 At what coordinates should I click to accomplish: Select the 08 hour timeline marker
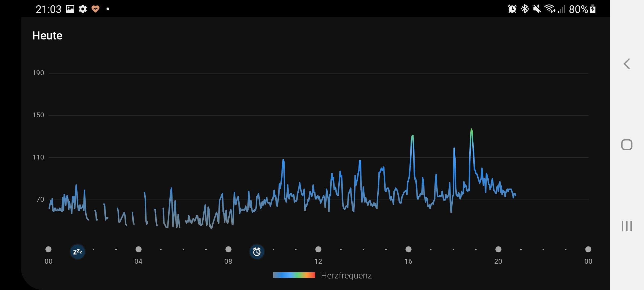pyautogui.click(x=228, y=249)
